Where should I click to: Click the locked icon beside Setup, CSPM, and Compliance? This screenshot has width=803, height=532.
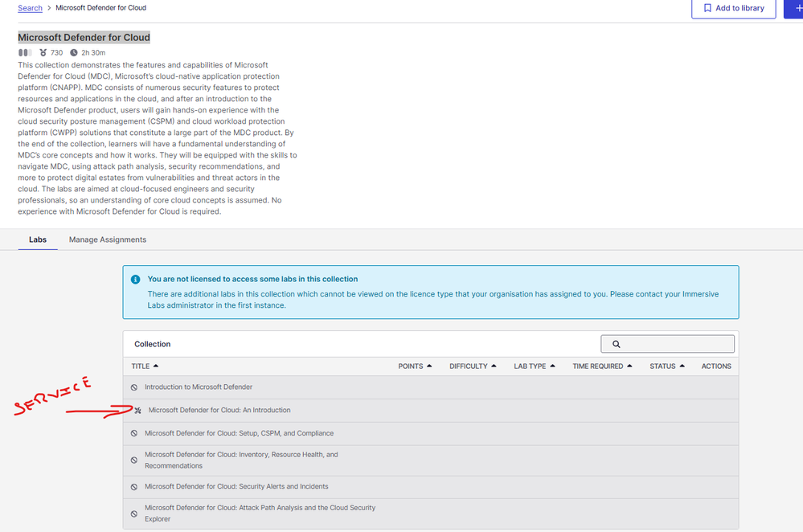tap(134, 434)
